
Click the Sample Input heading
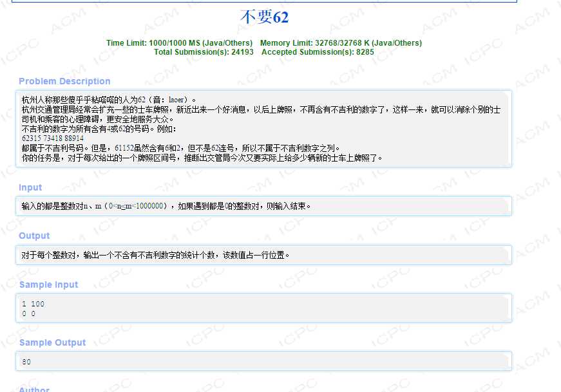coord(49,285)
